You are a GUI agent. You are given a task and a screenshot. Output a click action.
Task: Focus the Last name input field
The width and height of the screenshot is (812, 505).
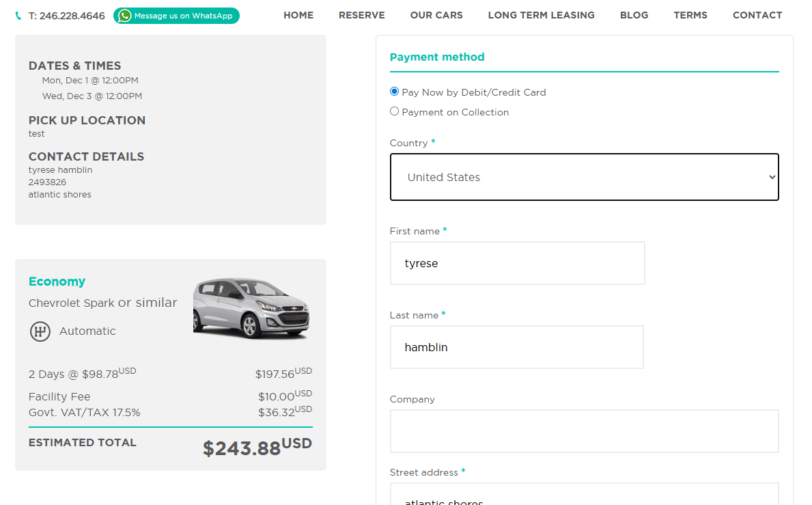pos(516,347)
